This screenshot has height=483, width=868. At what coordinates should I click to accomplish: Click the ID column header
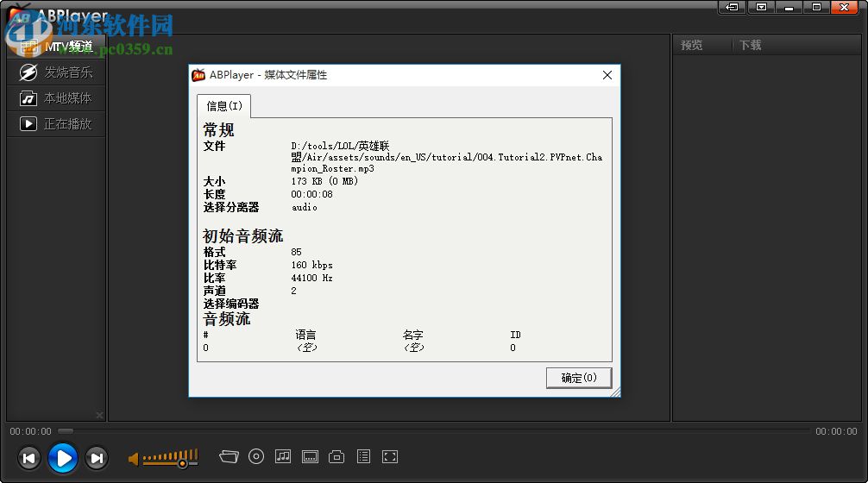click(x=515, y=335)
